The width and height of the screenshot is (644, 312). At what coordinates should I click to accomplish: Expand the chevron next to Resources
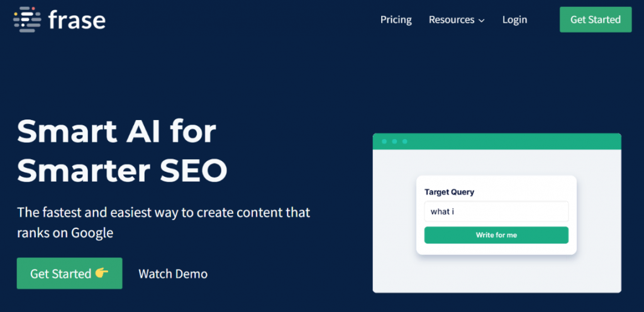coord(482,21)
